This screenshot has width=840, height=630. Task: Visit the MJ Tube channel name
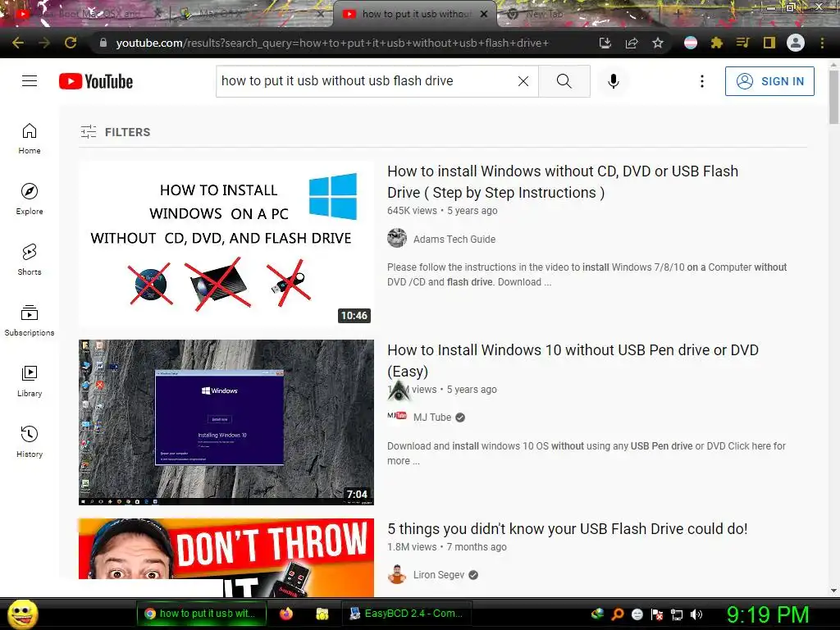432,418
